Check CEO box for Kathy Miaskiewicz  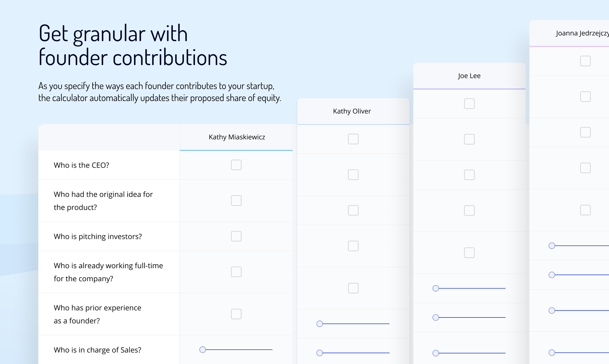point(236,165)
